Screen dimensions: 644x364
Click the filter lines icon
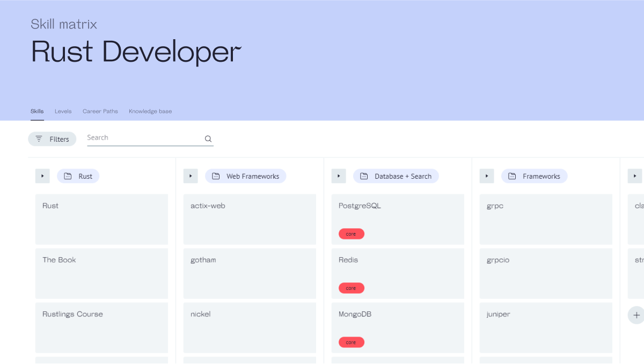(39, 139)
